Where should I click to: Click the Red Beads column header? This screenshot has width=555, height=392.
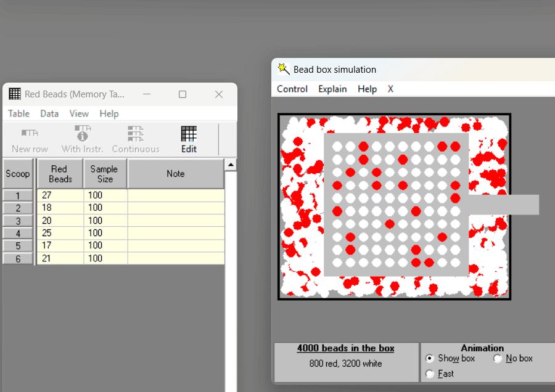pos(60,174)
